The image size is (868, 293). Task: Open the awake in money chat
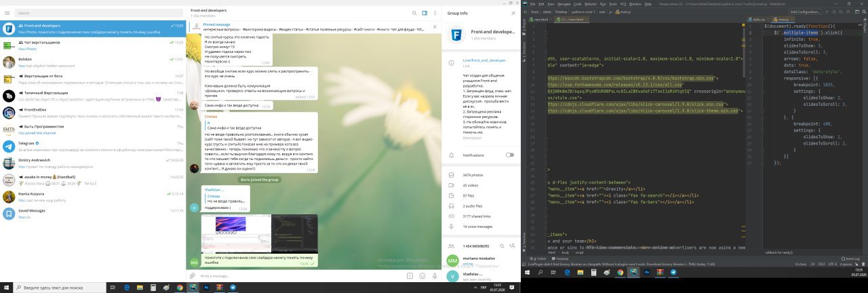pyautogui.click(x=93, y=180)
